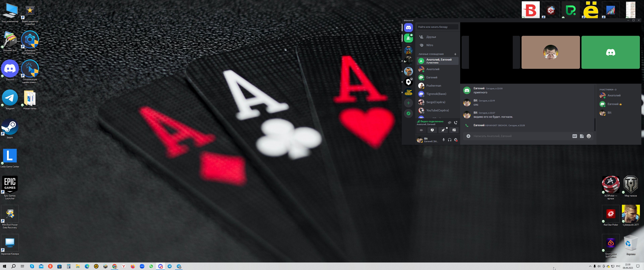Image resolution: width=644 pixels, height=270 pixels.
Task: Open sticker picker
Action: click(x=582, y=136)
